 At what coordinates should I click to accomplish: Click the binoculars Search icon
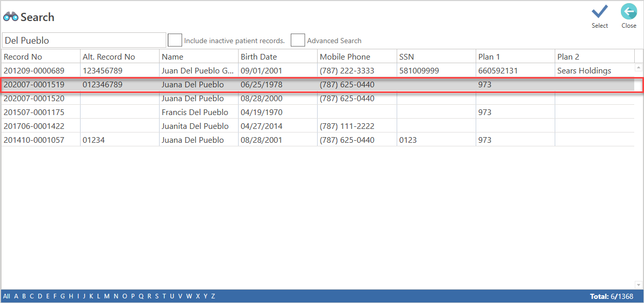10,17
